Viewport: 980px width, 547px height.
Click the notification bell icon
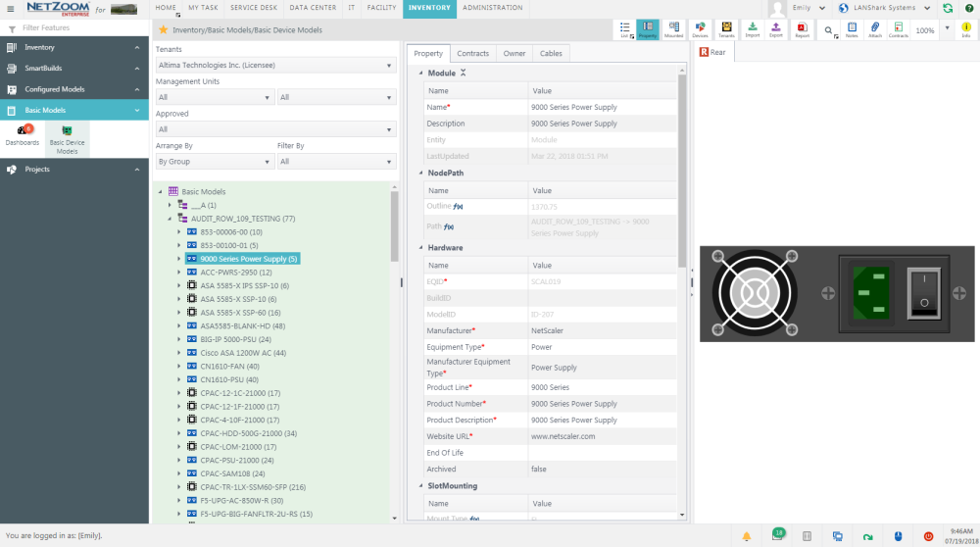pyautogui.click(x=746, y=536)
